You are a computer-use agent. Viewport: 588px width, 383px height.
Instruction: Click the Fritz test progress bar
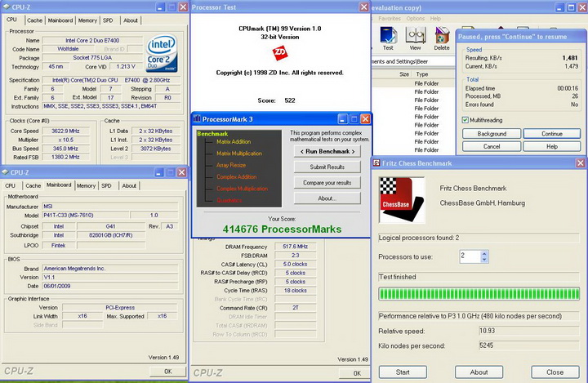(x=479, y=294)
